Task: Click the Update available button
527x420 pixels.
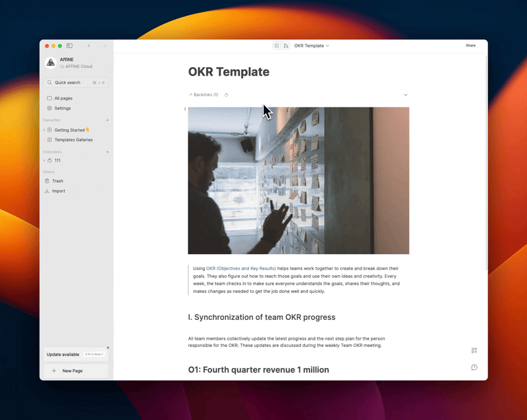Action: (76, 354)
